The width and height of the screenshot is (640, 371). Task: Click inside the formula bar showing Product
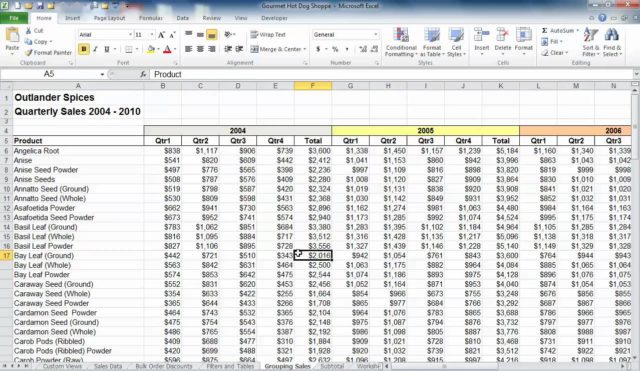tap(392, 74)
